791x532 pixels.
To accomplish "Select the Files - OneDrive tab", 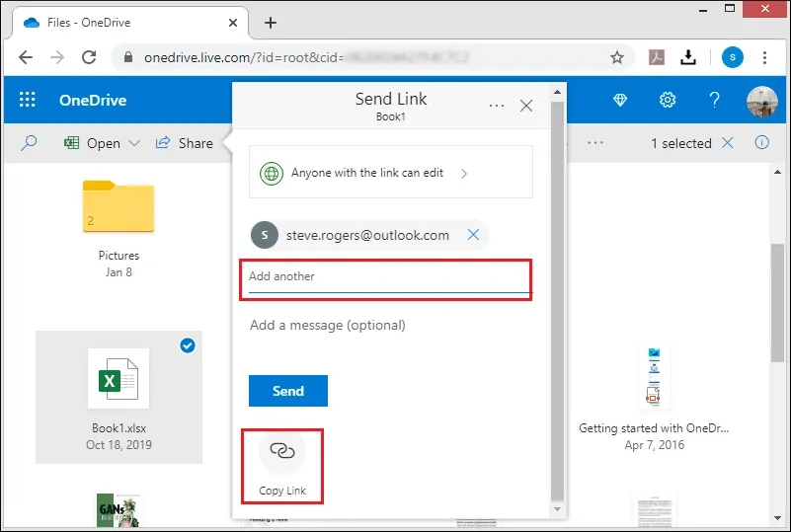I will coord(130,23).
